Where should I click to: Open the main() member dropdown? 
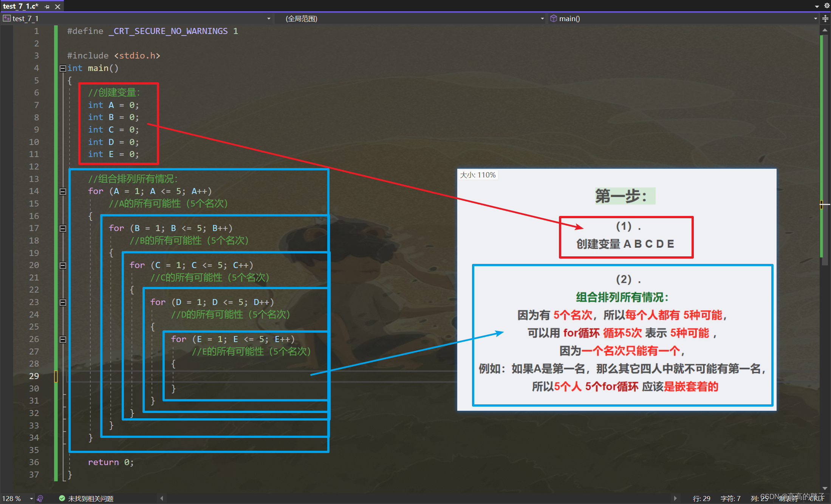816,18
